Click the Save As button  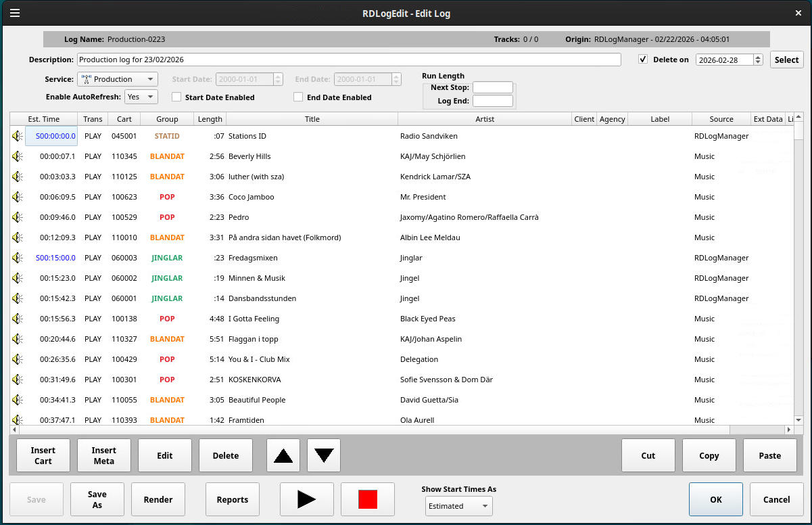click(x=97, y=499)
